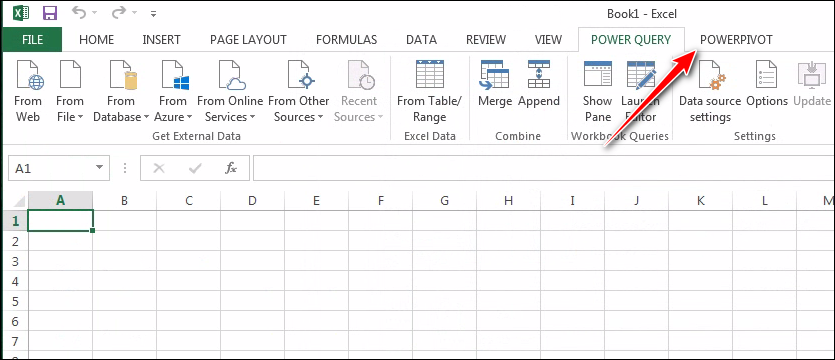
Task: Select column K header
Action: 700,201
